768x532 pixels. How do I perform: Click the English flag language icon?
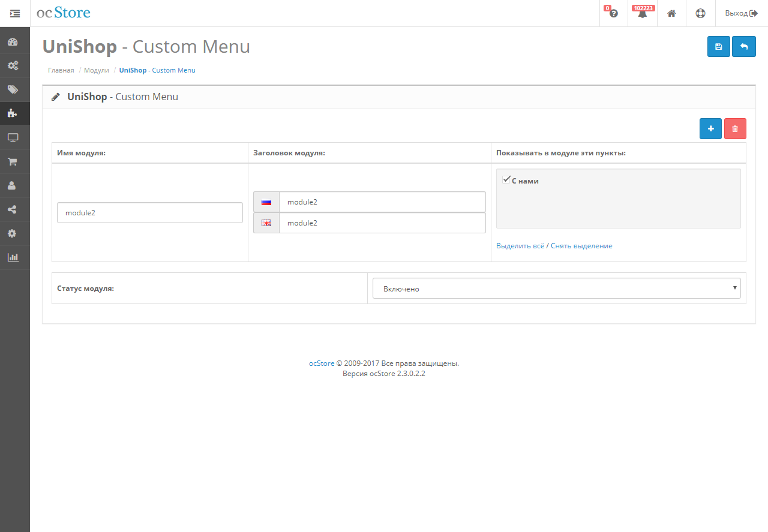point(266,223)
